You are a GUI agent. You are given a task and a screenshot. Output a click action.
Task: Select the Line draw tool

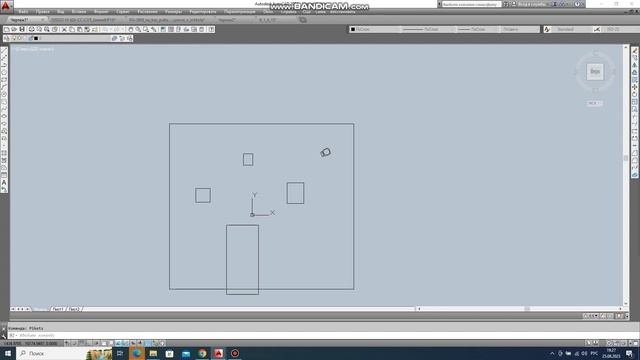[x=4, y=51]
